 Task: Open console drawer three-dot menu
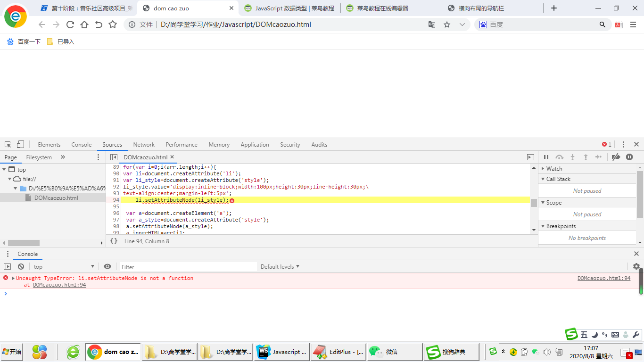8,254
